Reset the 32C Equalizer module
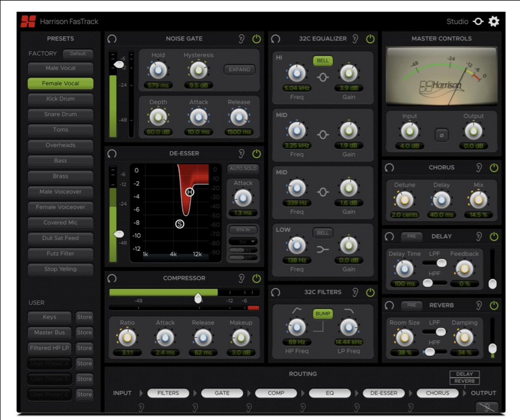The height and width of the screenshot is (420, 520). pyautogui.click(x=275, y=39)
